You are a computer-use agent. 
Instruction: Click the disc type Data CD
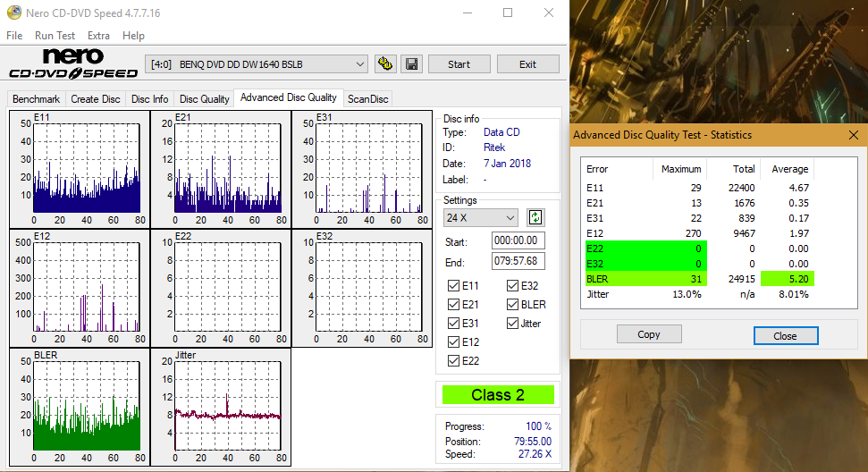[501, 132]
